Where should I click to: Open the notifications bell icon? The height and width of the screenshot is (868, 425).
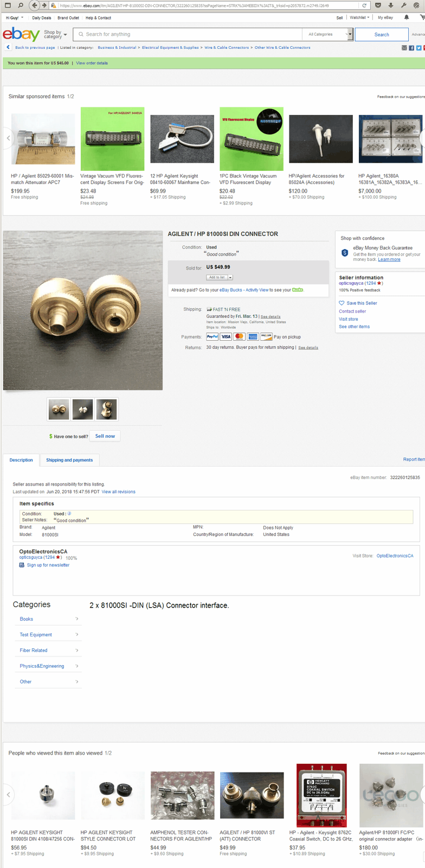pos(406,17)
